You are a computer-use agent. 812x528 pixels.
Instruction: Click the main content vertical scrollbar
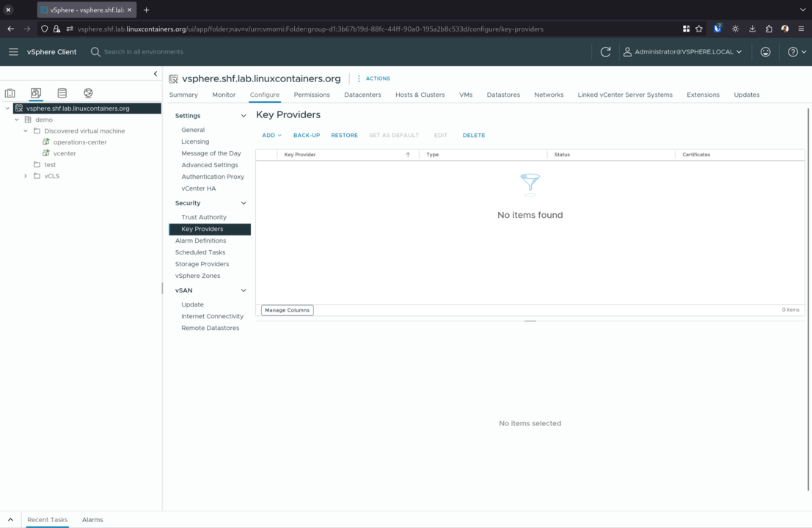coord(808,299)
